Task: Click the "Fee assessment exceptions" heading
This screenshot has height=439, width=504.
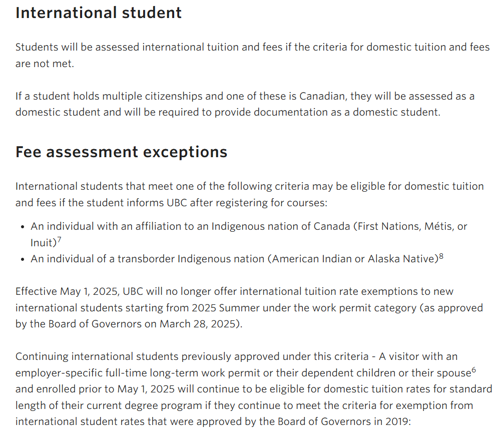Action: coord(121,152)
